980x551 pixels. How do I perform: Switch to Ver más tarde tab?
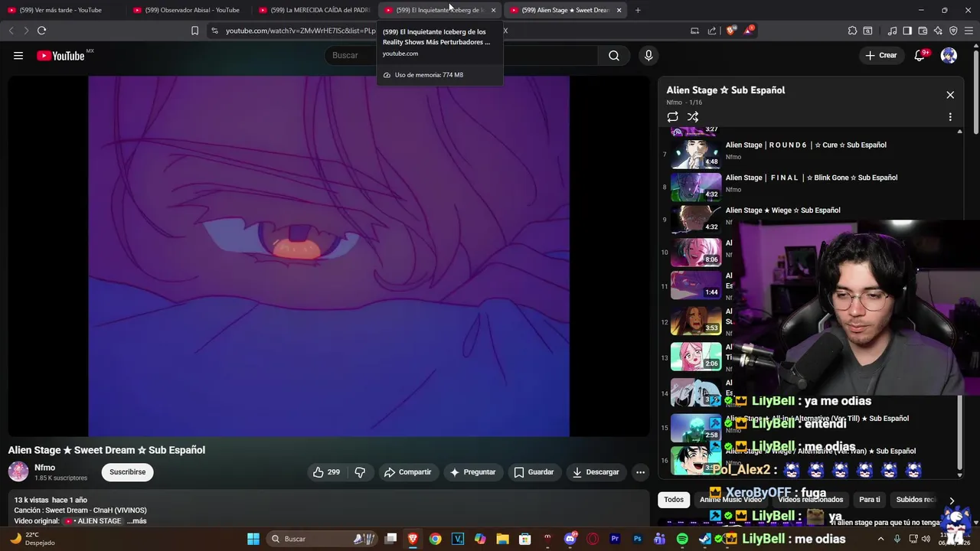(61, 10)
